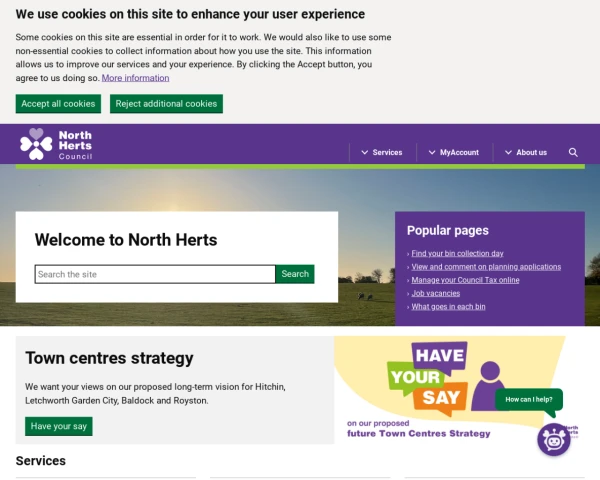600x480 pixels.
Task: Expand the Services menu
Action: click(382, 152)
